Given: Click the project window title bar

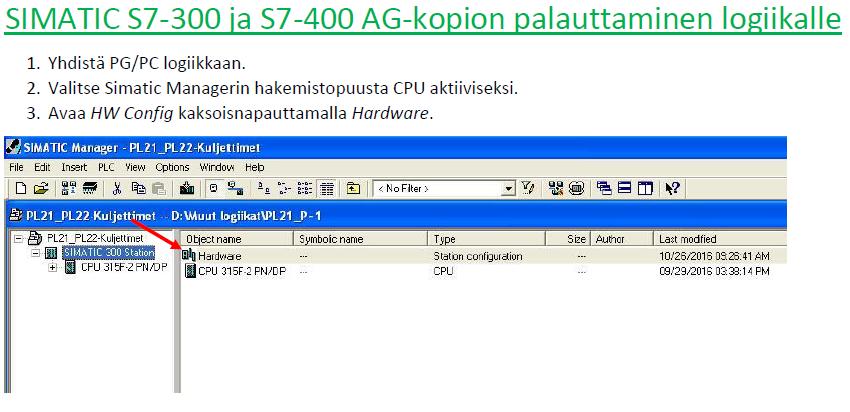Looking at the screenshot, I should 396,216.
